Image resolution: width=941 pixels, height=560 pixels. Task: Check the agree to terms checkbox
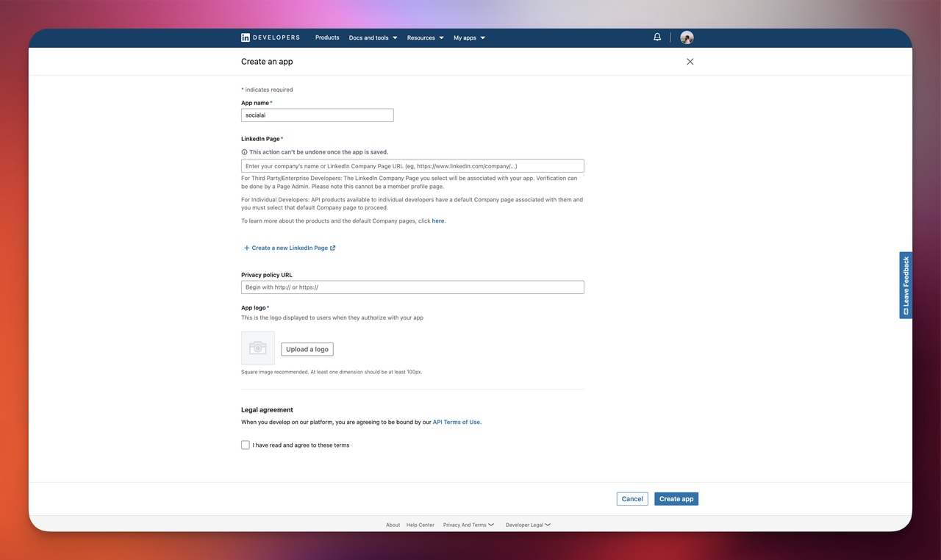click(x=246, y=445)
